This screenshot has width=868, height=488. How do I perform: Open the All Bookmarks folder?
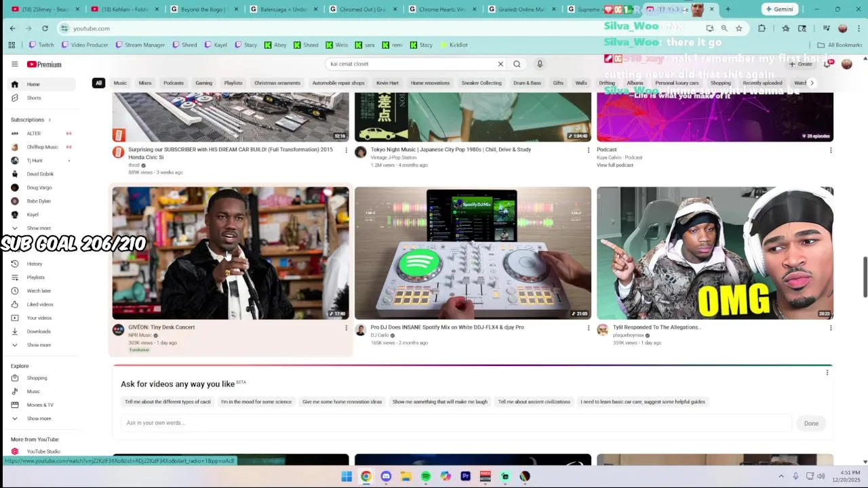(840, 45)
